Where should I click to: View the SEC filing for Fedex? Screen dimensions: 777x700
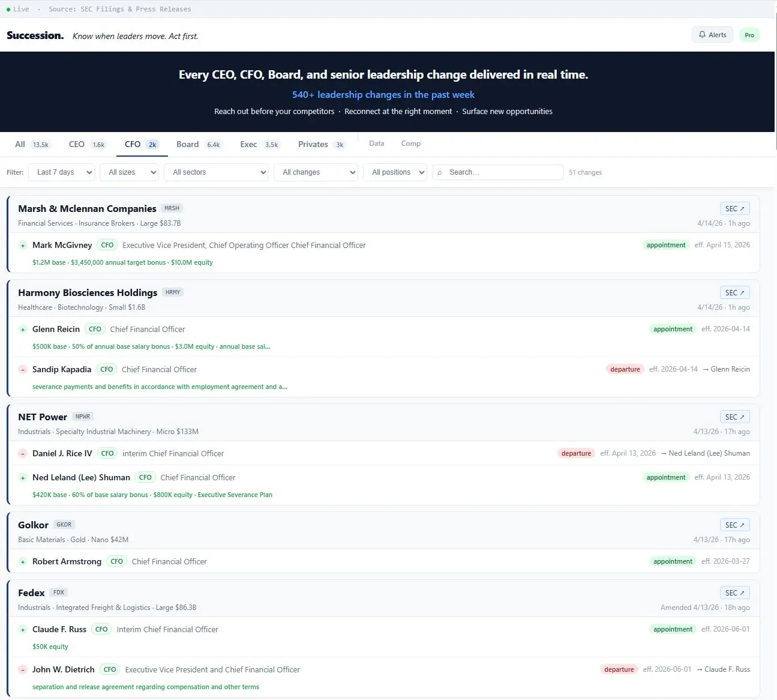click(x=734, y=593)
